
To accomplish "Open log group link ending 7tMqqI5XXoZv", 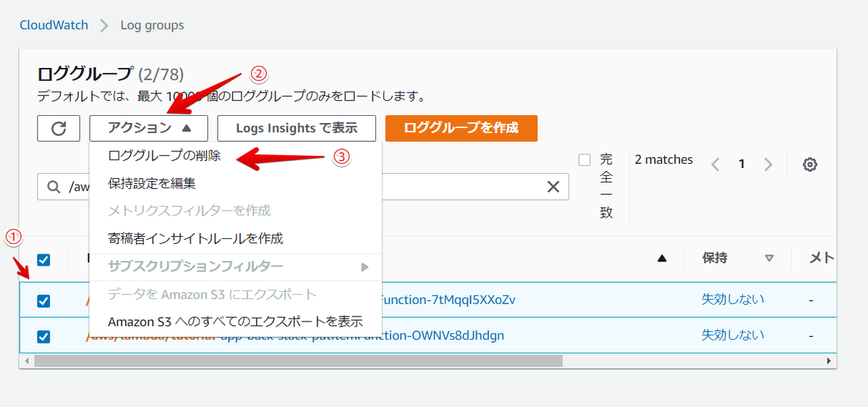I will [x=449, y=300].
